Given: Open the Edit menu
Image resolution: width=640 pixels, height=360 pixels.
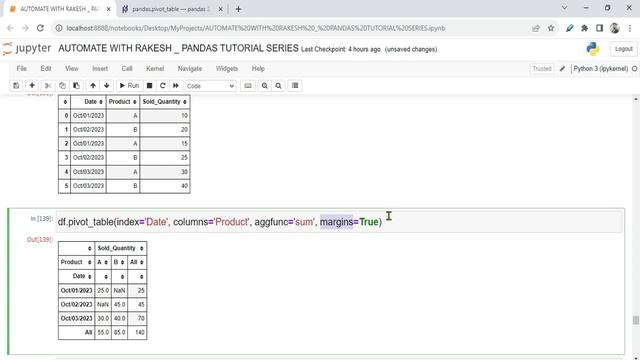Looking at the screenshot, I should click(x=46, y=69).
